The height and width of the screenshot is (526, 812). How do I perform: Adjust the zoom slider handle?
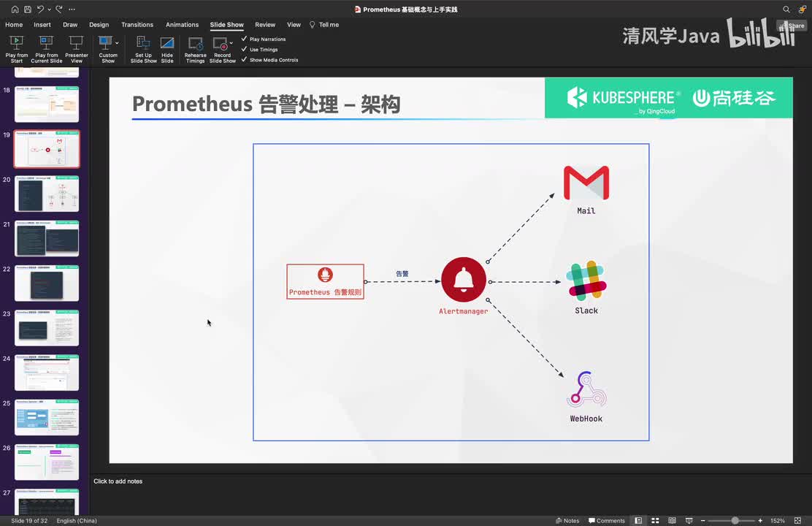click(735, 521)
